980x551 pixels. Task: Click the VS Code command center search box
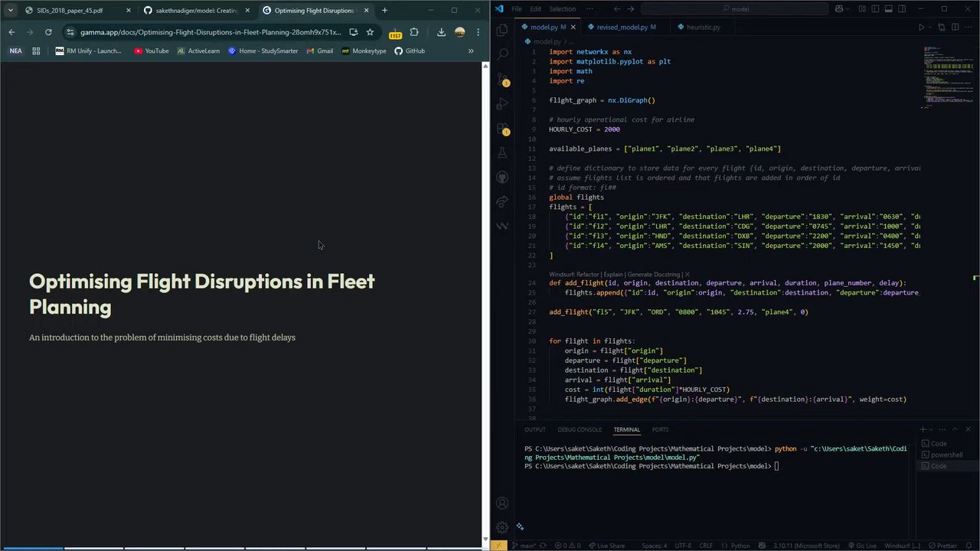[x=736, y=9]
